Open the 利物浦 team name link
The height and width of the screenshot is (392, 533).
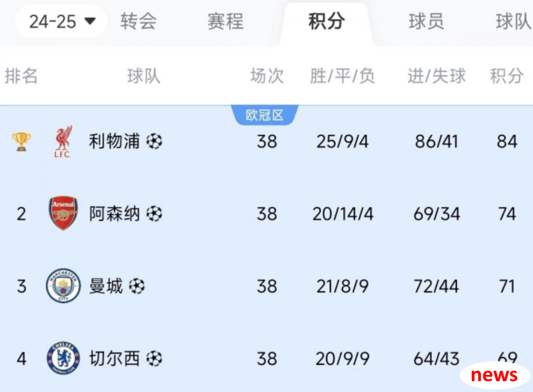pos(114,141)
